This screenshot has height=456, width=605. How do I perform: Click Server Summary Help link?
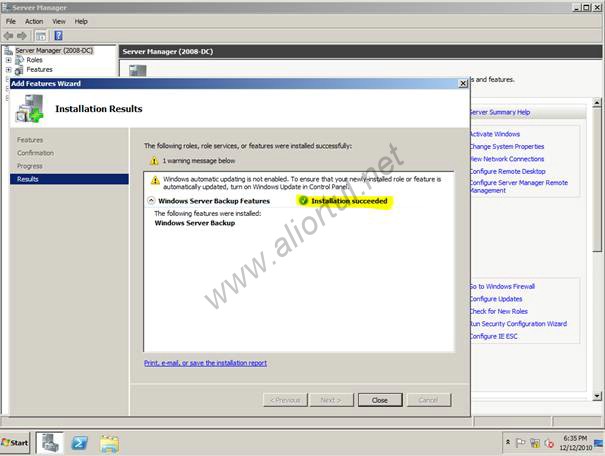click(500, 112)
